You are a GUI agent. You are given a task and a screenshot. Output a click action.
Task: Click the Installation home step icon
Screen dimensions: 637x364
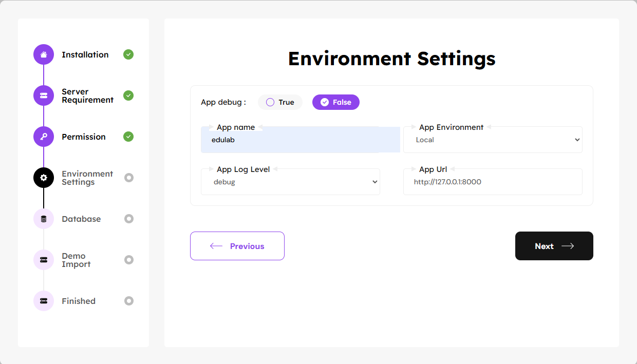44,54
